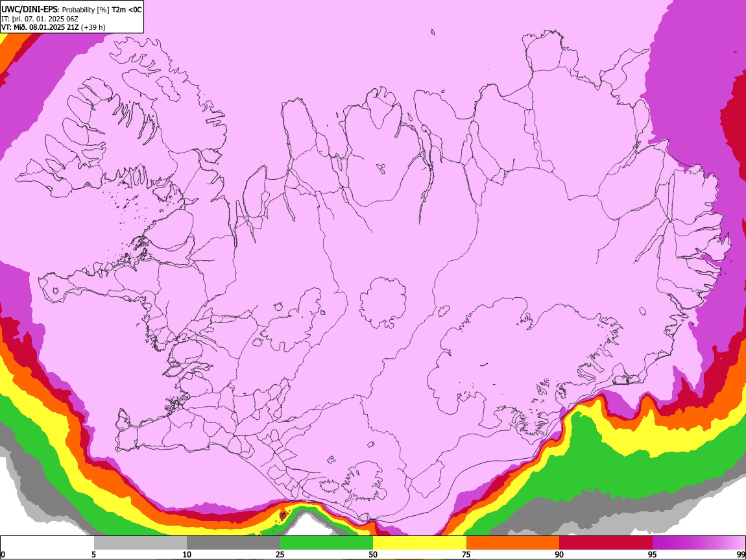Select the yellow 50–75 legend swatch
This screenshot has width=746, height=560.
(x=420, y=543)
